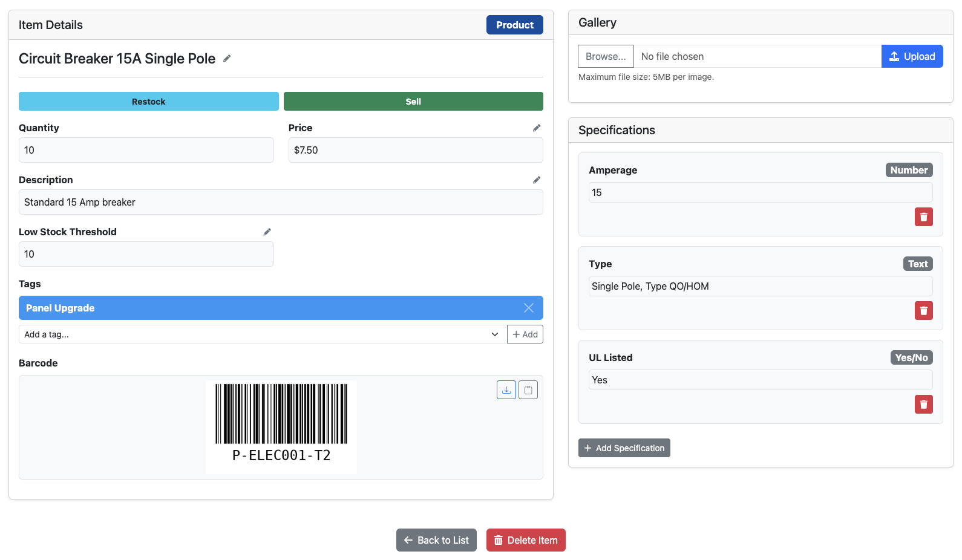Screen dimensions: 962x560
Task: Click the Sell button
Action: click(x=413, y=102)
